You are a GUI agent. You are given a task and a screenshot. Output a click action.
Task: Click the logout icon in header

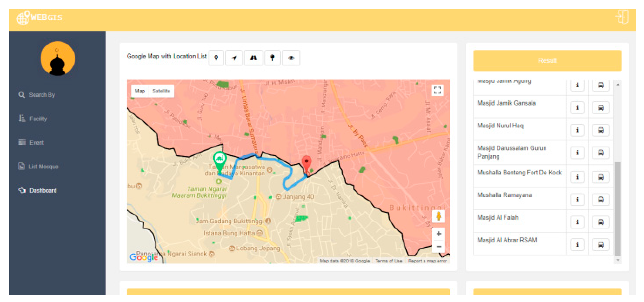click(x=622, y=17)
